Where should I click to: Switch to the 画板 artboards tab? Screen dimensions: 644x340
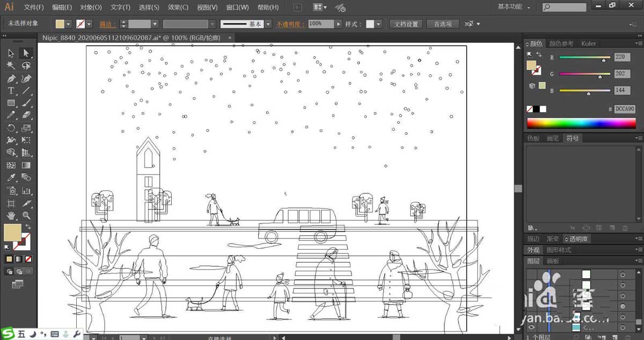[x=552, y=261]
